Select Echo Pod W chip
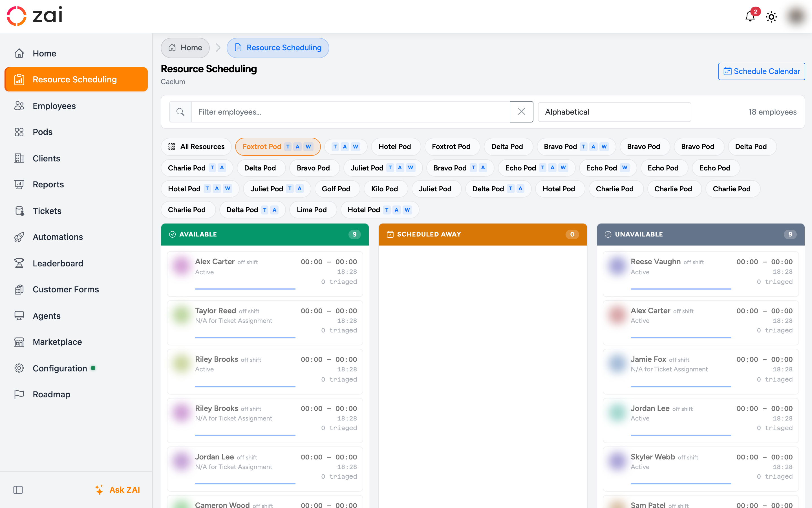 [x=608, y=168]
